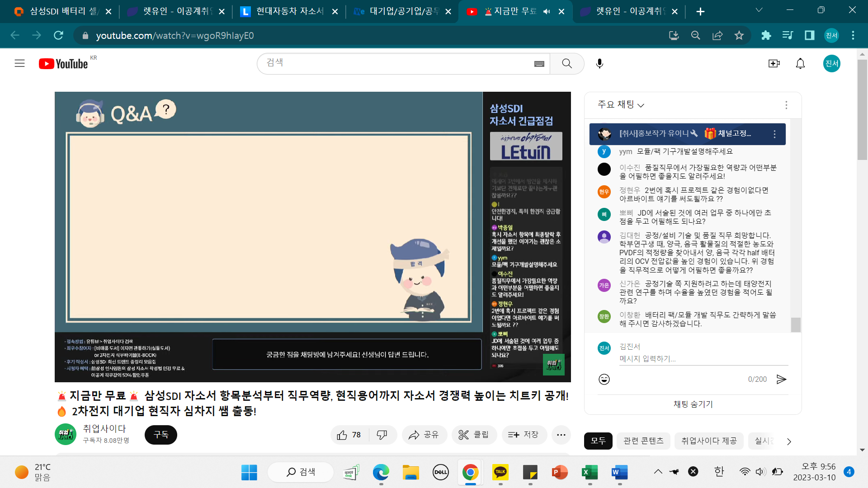Open Windows taskbar 검색 search
868x488 pixels.
point(301,472)
